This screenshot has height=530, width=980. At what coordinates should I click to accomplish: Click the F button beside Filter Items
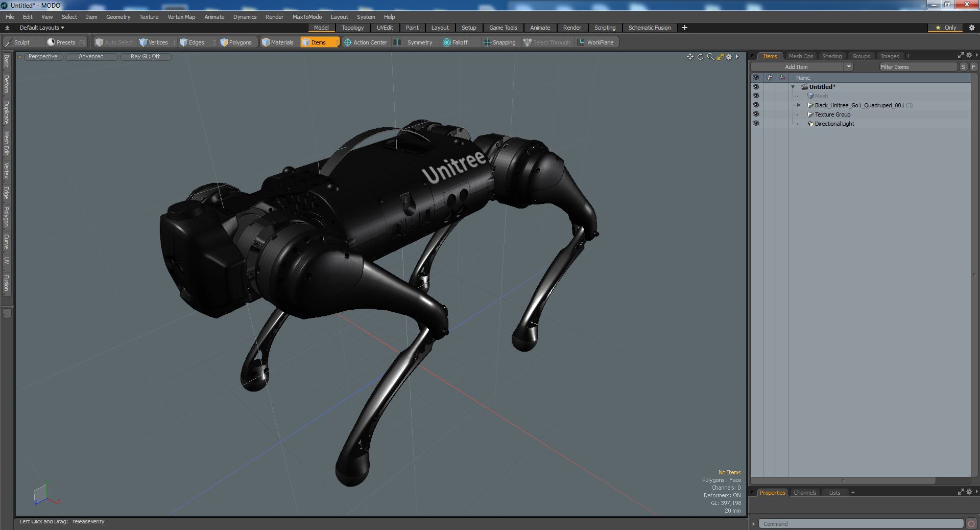click(x=973, y=67)
